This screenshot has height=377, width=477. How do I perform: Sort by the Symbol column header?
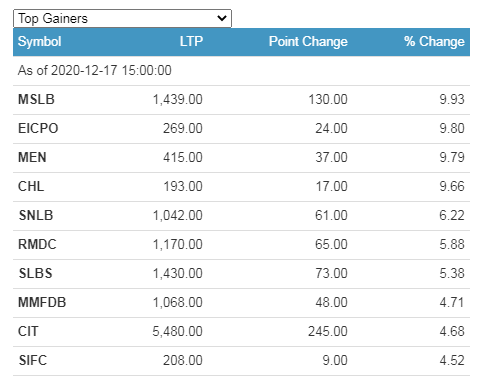[x=39, y=42]
